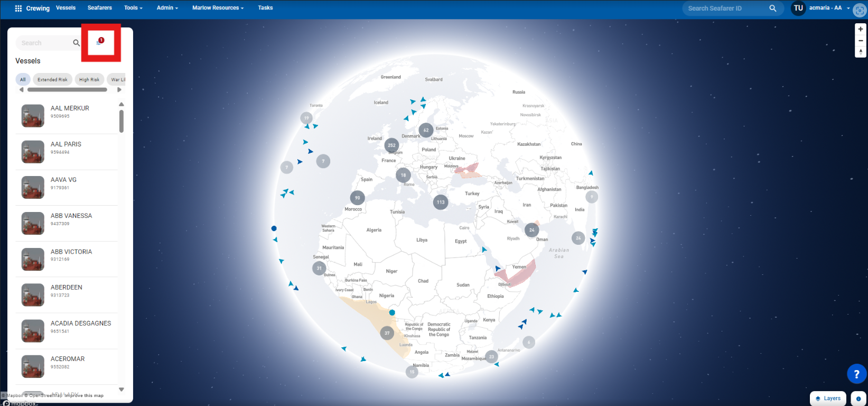The height and width of the screenshot is (406, 868).
Task: Click the filter chips right scroll arrow
Action: [x=119, y=90]
